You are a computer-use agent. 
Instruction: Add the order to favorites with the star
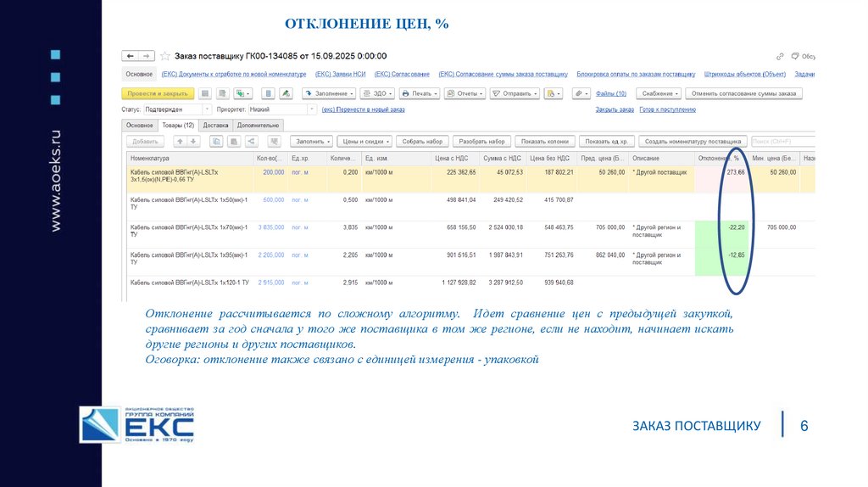click(165, 56)
